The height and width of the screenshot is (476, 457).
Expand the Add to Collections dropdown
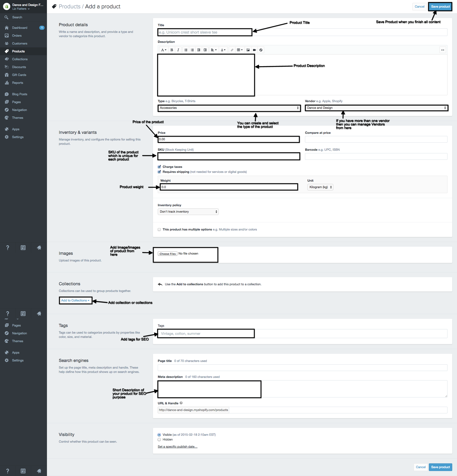[75, 301]
